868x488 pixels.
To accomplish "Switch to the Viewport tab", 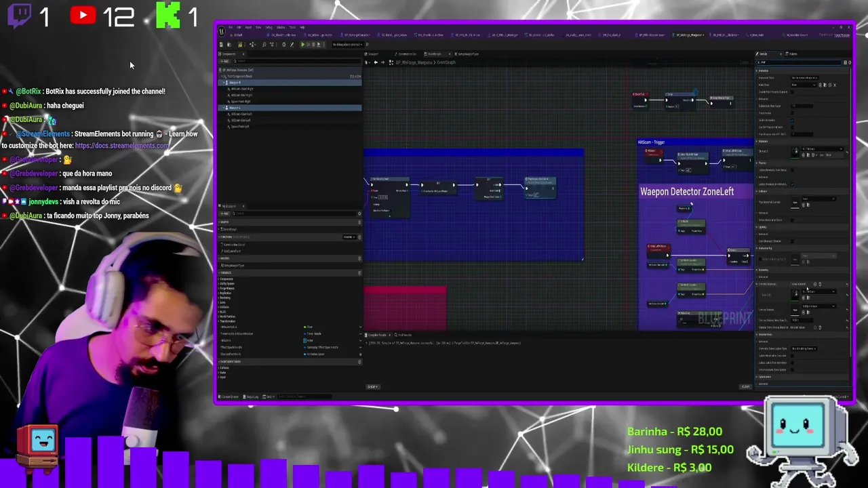I will 373,54.
